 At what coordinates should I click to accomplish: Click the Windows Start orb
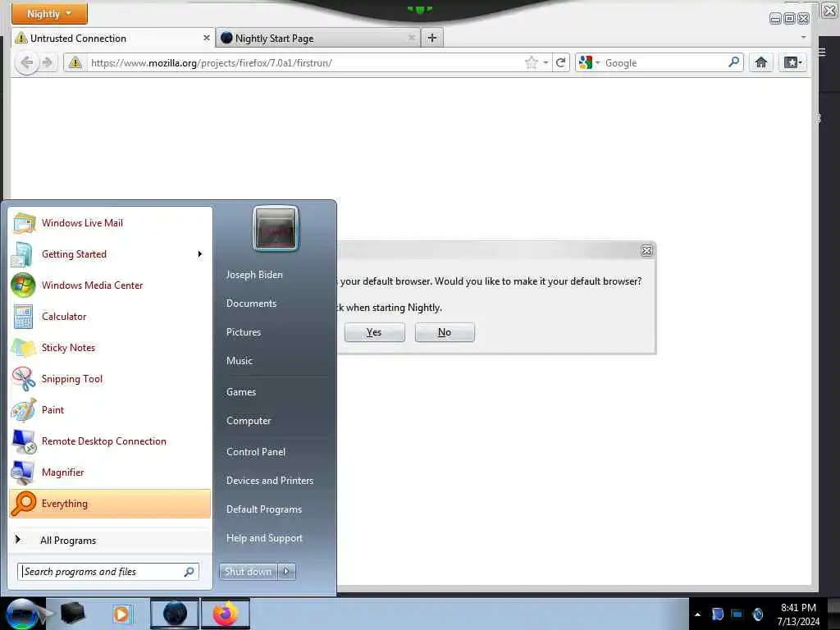(22, 614)
